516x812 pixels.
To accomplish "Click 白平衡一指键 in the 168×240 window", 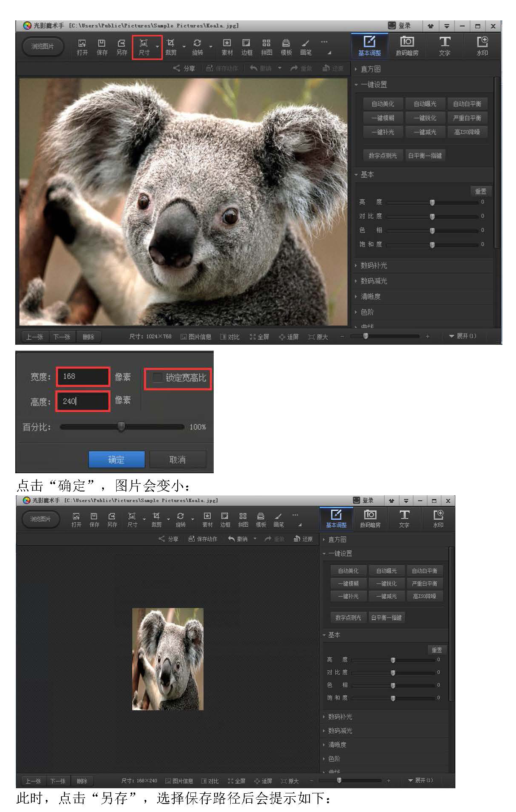I will (386, 617).
